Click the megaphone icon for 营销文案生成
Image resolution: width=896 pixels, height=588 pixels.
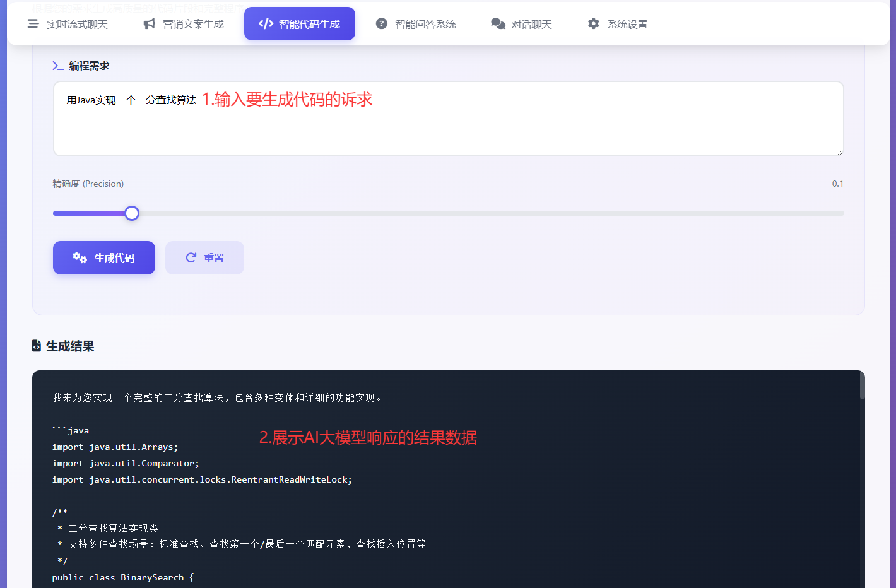[x=150, y=24]
